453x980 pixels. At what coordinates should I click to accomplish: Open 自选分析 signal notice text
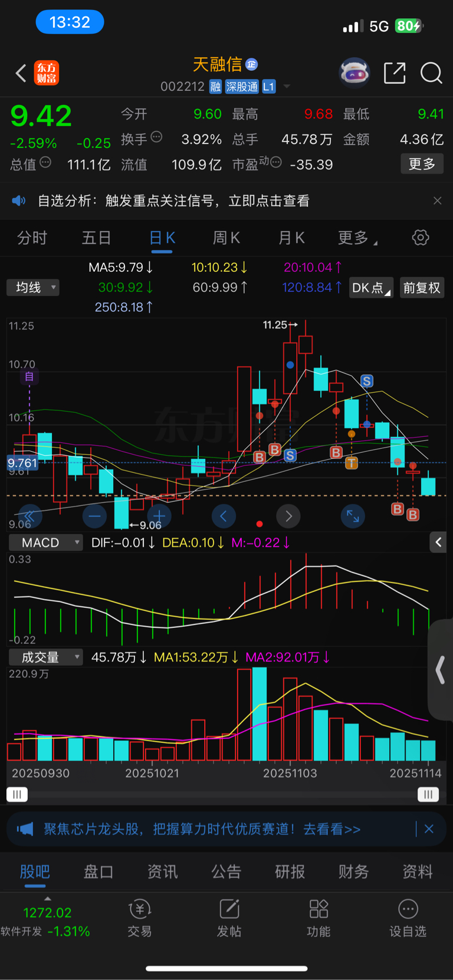(173, 201)
